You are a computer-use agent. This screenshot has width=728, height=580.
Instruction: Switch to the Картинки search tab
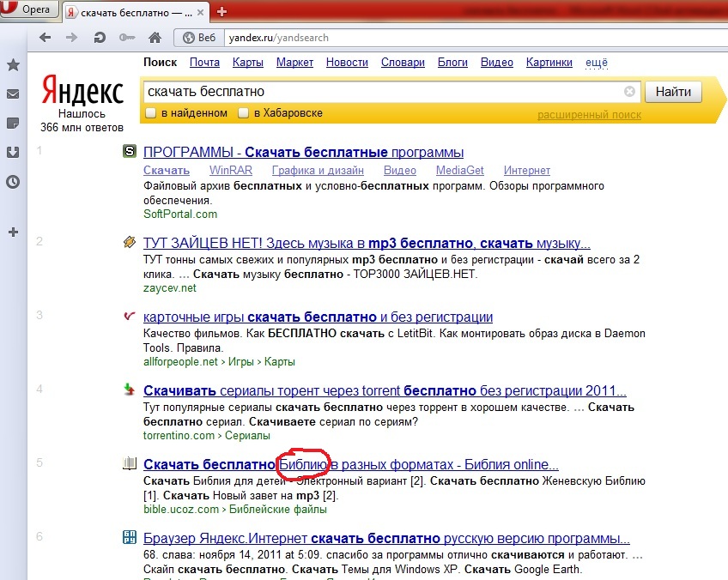click(549, 63)
